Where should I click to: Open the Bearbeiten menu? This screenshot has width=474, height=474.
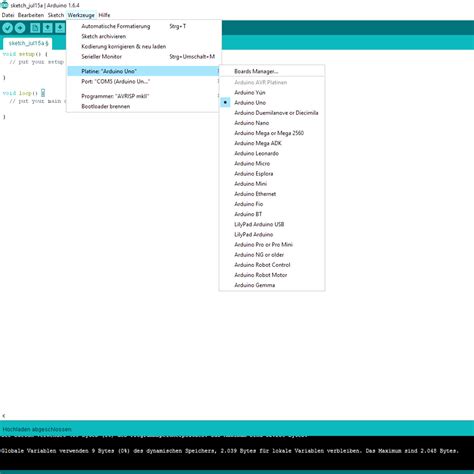[x=31, y=15]
